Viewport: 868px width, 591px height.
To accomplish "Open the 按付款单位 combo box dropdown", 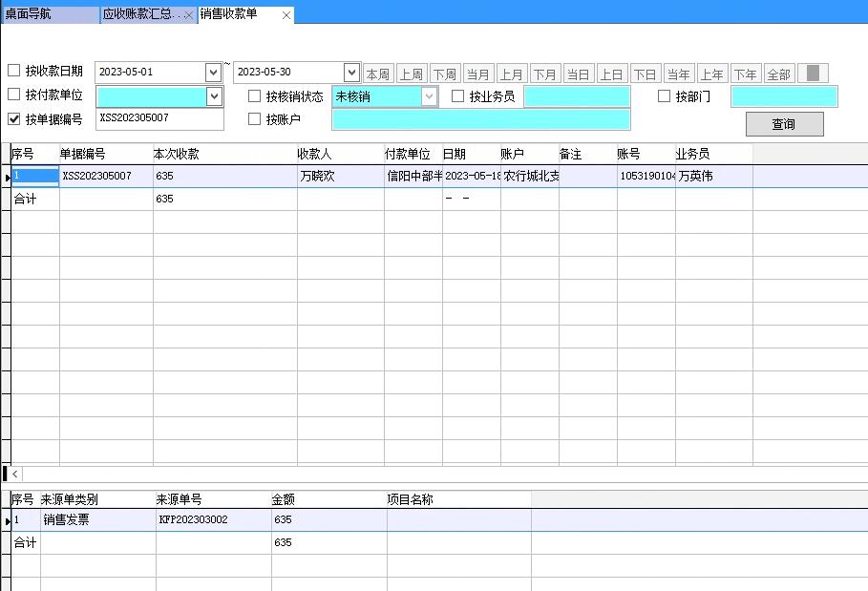I will pos(214,96).
